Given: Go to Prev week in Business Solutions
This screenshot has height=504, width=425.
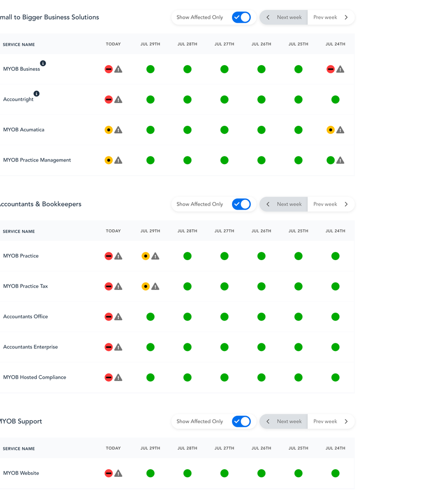Looking at the screenshot, I should pos(325,17).
